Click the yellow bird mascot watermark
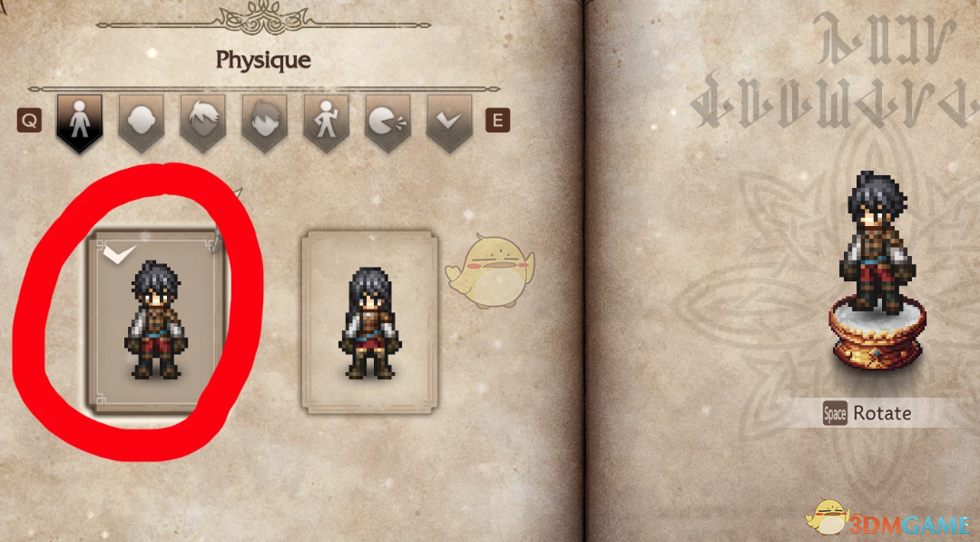The height and width of the screenshot is (542, 980). coord(490,271)
